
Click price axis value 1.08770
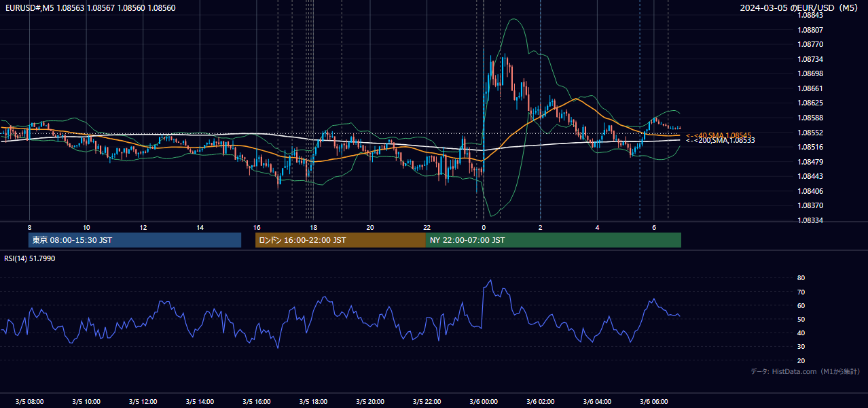click(x=810, y=44)
